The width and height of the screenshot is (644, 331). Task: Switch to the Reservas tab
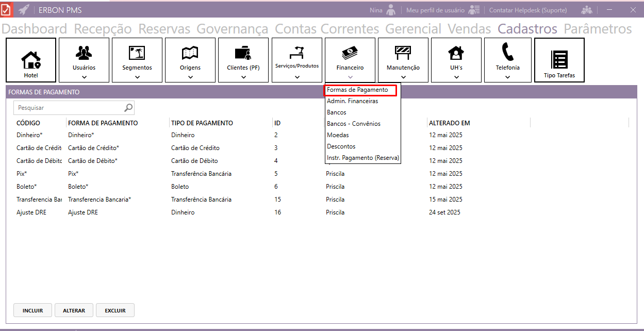(164, 29)
